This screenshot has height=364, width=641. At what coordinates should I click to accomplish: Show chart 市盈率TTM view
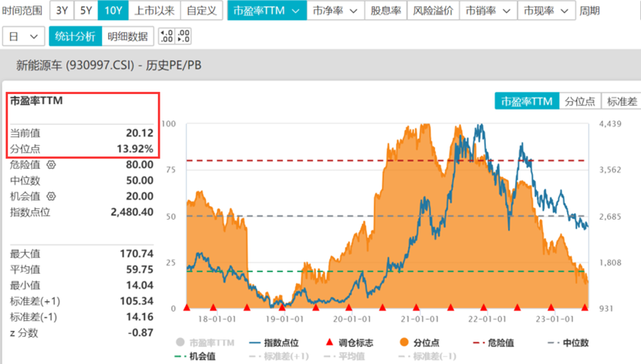click(527, 101)
